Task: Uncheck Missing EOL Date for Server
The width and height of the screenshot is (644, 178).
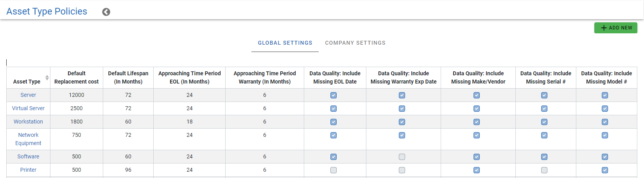Action: (x=333, y=95)
